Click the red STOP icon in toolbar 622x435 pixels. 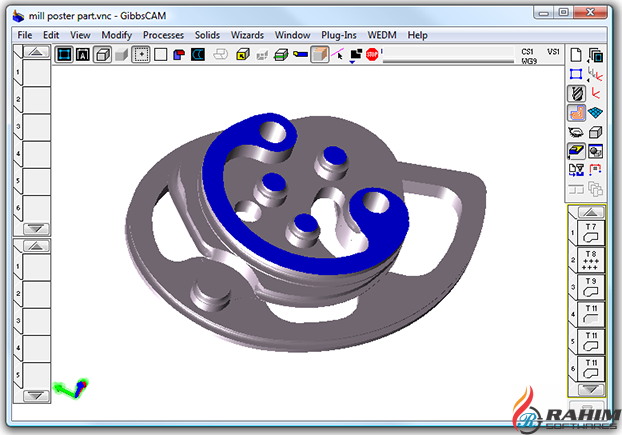coord(372,55)
